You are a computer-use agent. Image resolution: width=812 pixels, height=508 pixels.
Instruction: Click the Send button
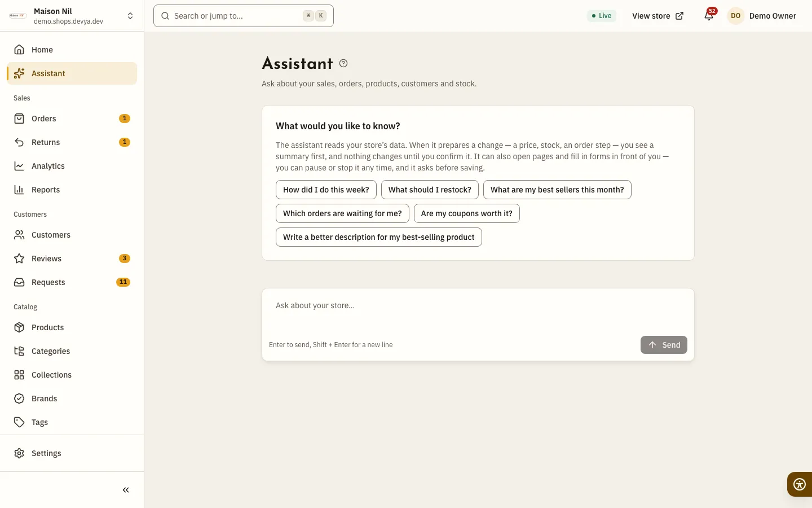664,345
